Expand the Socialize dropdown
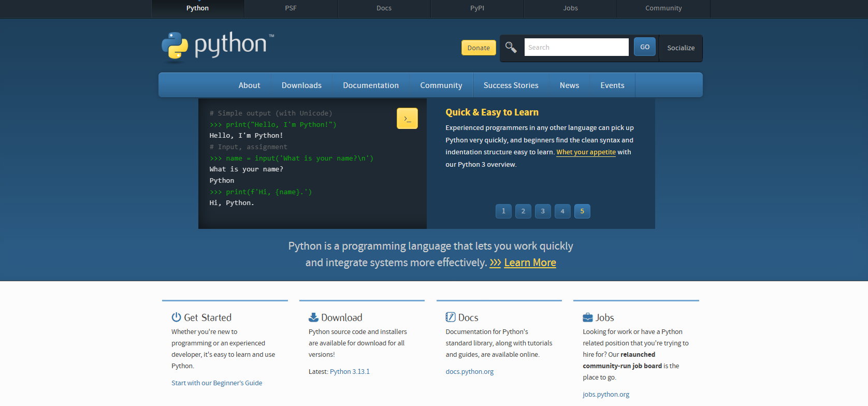 pos(681,48)
